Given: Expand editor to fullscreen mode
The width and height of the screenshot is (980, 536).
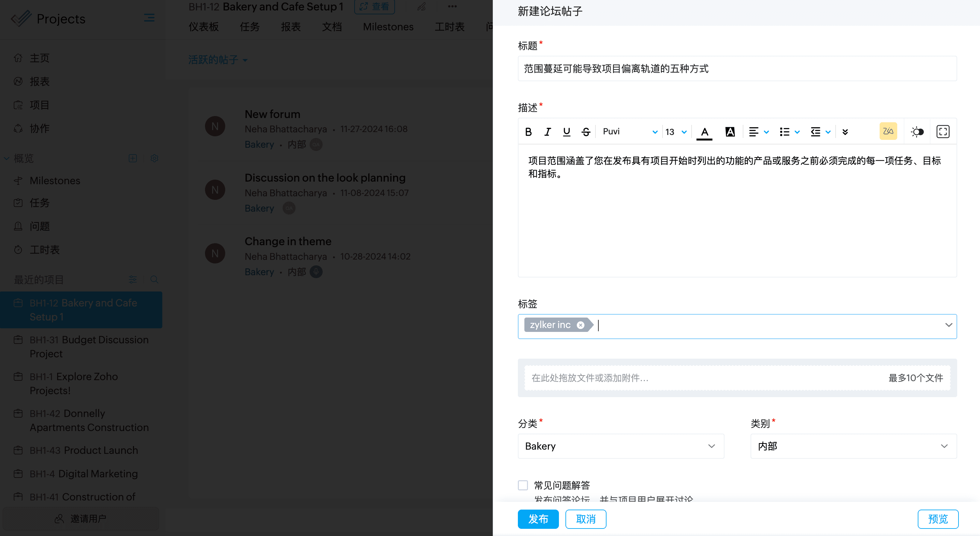Looking at the screenshot, I should point(943,132).
